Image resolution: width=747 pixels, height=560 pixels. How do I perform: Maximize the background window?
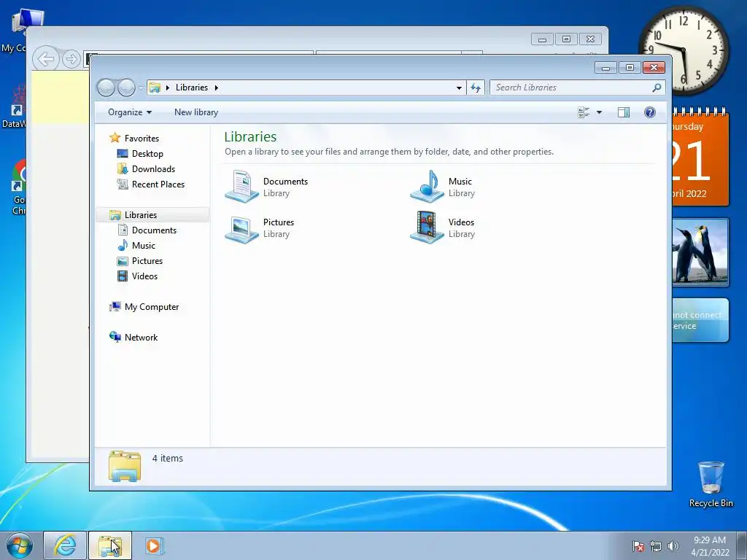tap(566, 39)
